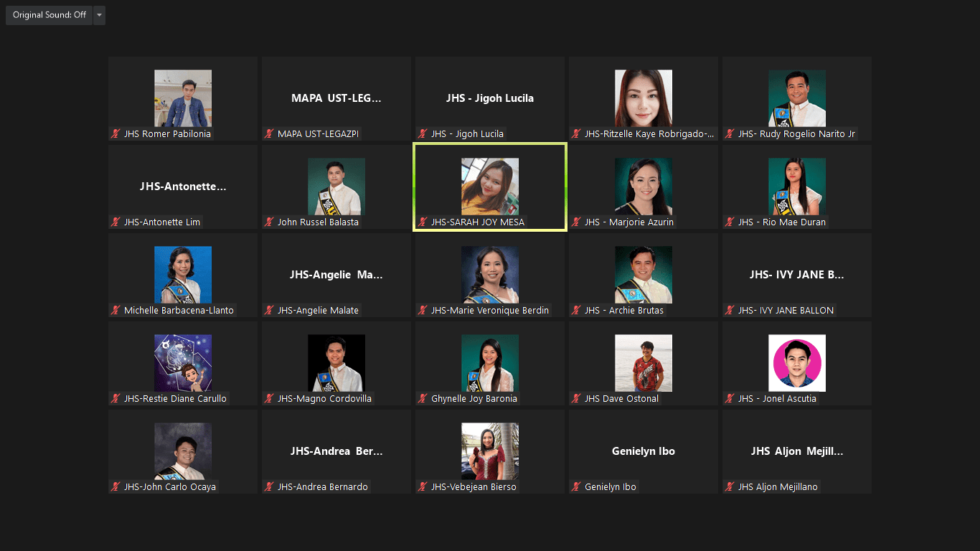Click muted mic icon for JHS-SARAH JOY MESA

pos(423,222)
